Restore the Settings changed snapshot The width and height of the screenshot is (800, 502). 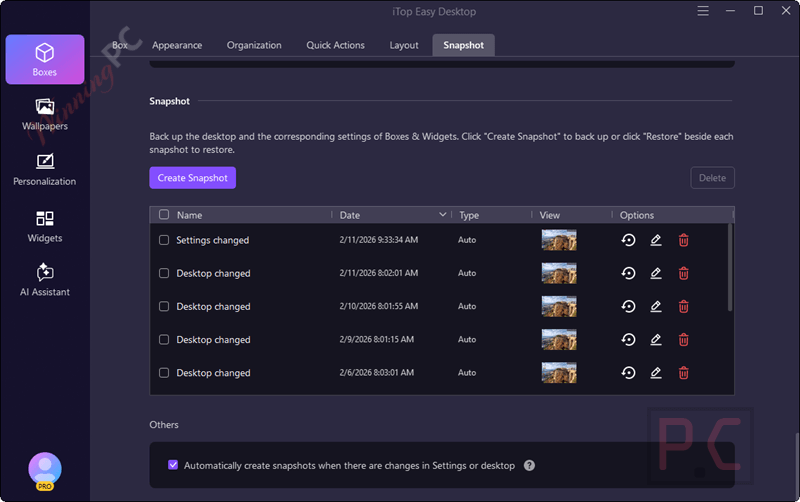(x=629, y=240)
